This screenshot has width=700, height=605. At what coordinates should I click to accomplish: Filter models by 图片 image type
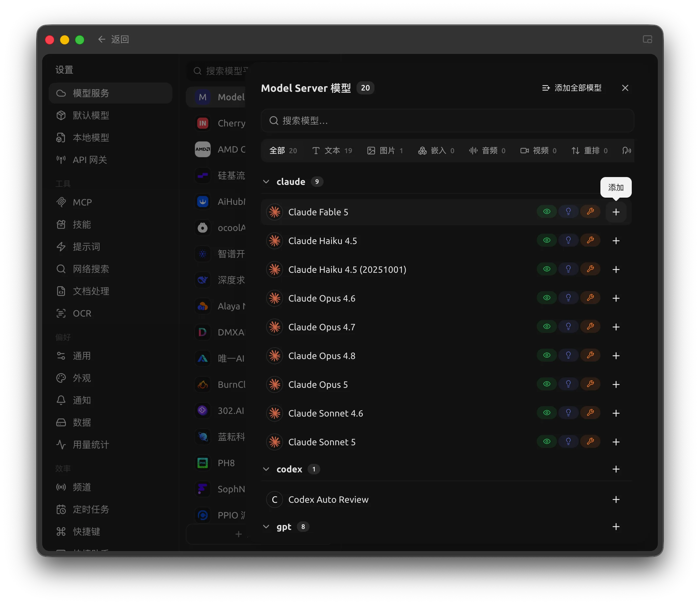(385, 151)
